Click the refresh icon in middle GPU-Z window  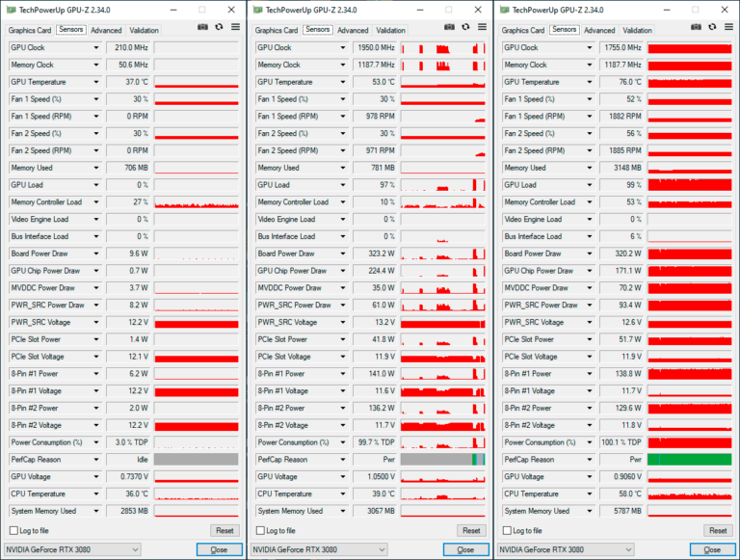pyautogui.click(x=465, y=28)
